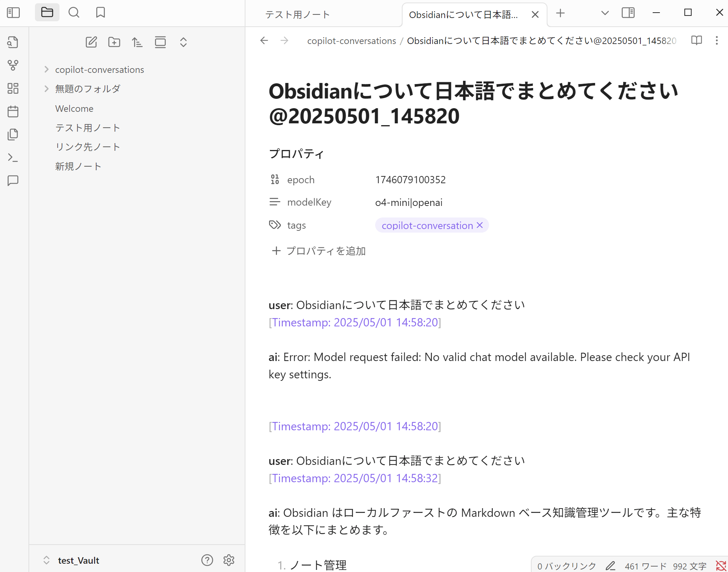Navigate forward with right arrow
Screen dimensions: 728x572
(284, 40)
